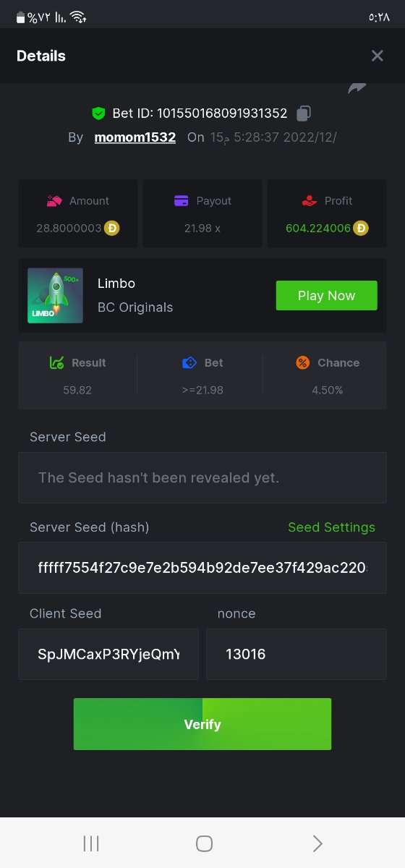
Task: Close the Details panel
Action: pos(377,56)
